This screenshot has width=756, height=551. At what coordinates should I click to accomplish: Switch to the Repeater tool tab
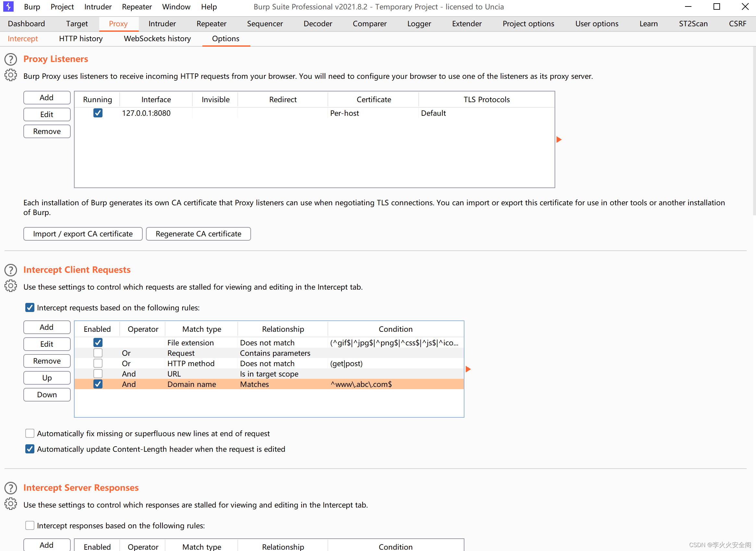(x=211, y=24)
